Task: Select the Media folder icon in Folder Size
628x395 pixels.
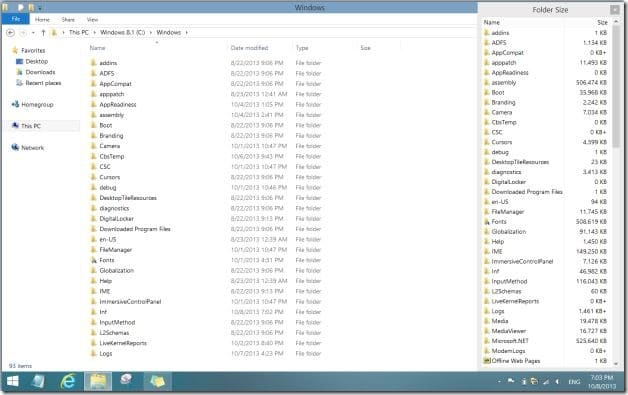Action: pyautogui.click(x=487, y=321)
